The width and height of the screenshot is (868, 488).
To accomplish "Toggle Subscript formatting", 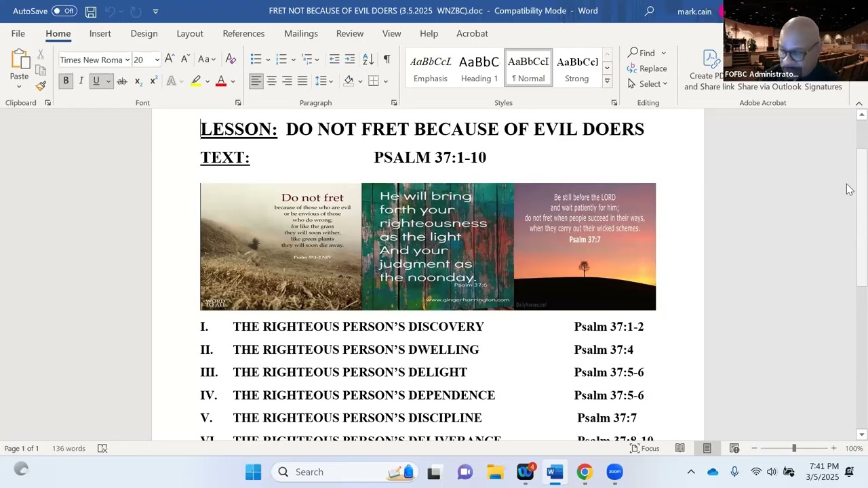I will (138, 81).
